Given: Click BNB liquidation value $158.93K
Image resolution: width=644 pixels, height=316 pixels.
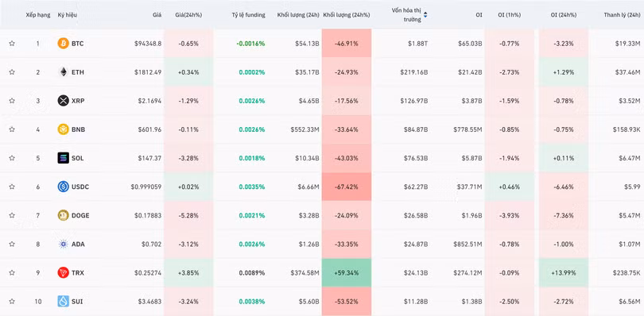Looking at the screenshot, I should [x=626, y=129].
